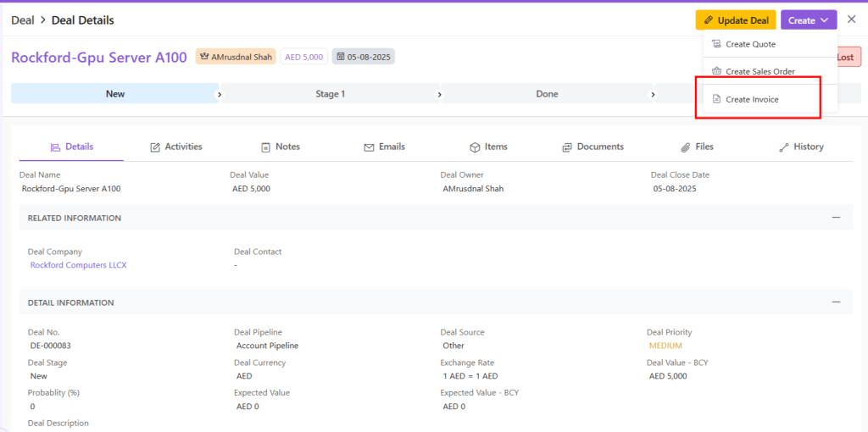Open the Documents tab
Screen dimensions: 868x432
pos(593,147)
